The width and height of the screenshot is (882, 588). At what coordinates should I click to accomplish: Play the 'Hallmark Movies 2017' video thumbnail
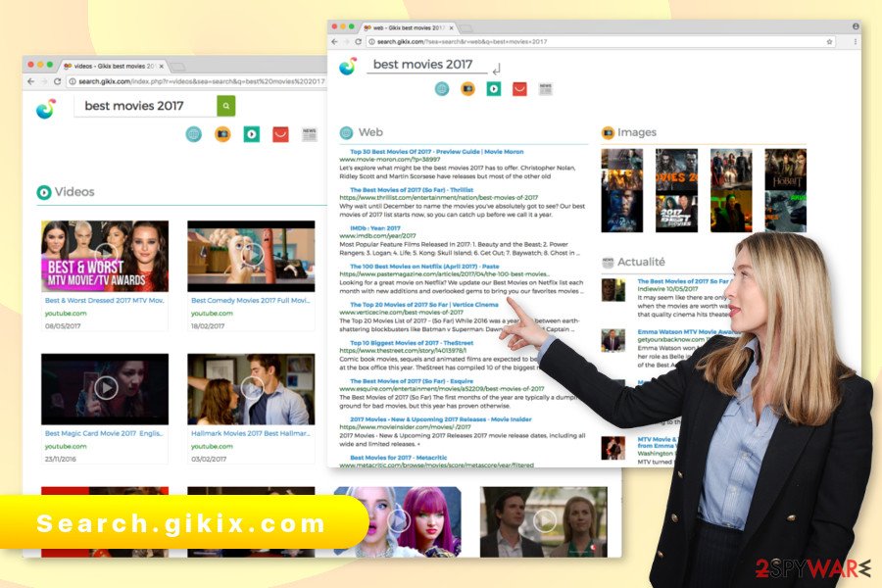click(251, 389)
